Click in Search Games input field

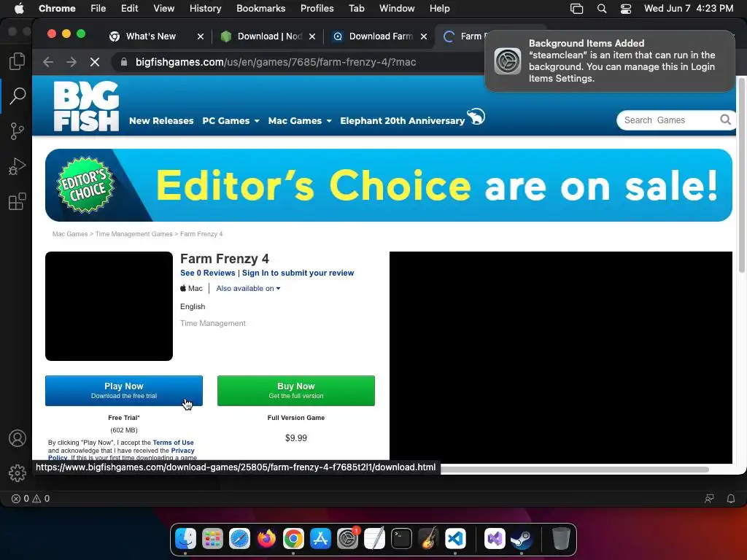point(670,120)
